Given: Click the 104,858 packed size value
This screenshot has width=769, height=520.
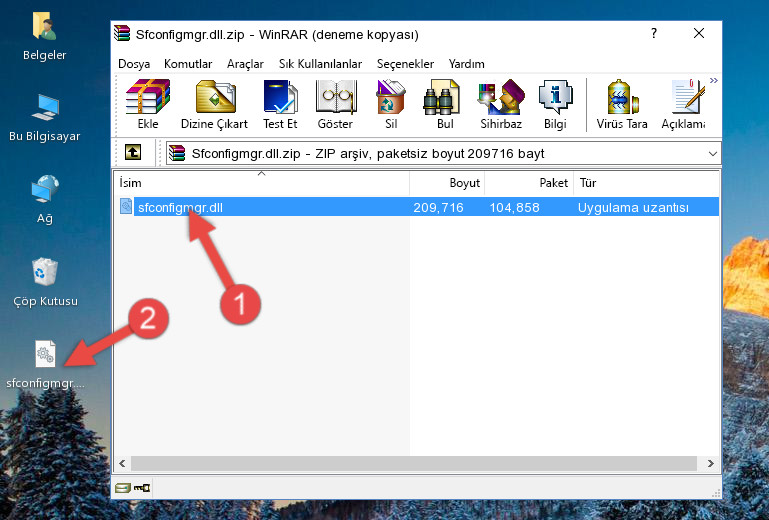Looking at the screenshot, I should coord(514,208).
